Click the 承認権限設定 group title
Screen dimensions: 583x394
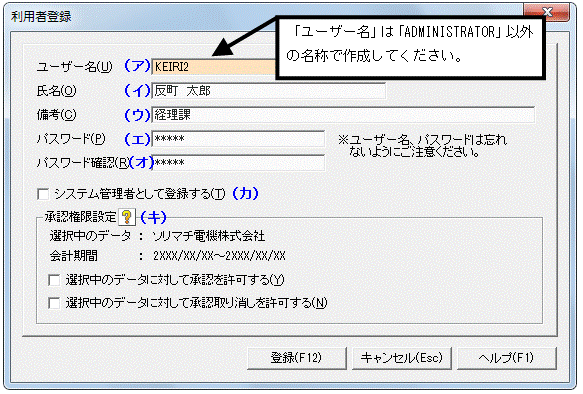pyautogui.click(x=81, y=217)
